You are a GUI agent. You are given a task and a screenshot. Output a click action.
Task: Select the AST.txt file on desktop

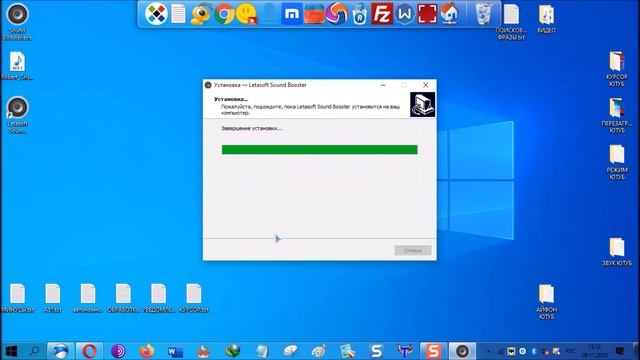pos(53,298)
